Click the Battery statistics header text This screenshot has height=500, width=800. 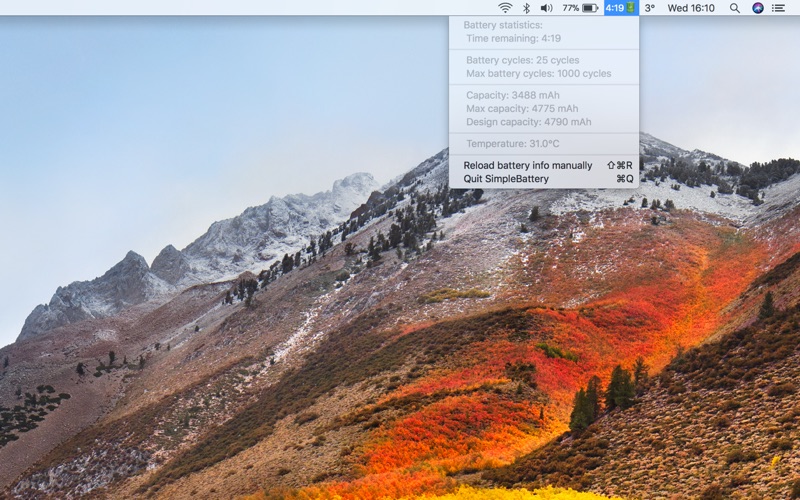[x=503, y=25]
